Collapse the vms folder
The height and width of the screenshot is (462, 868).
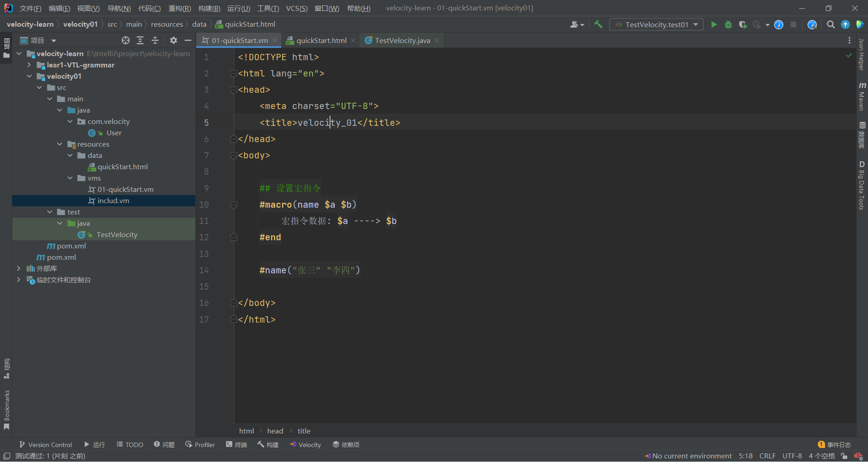(70, 178)
